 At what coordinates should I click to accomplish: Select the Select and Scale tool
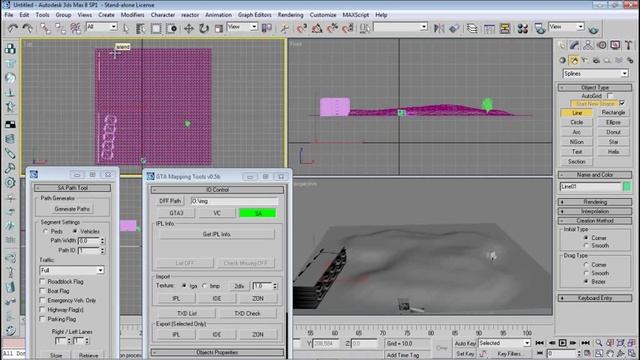pos(219,28)
